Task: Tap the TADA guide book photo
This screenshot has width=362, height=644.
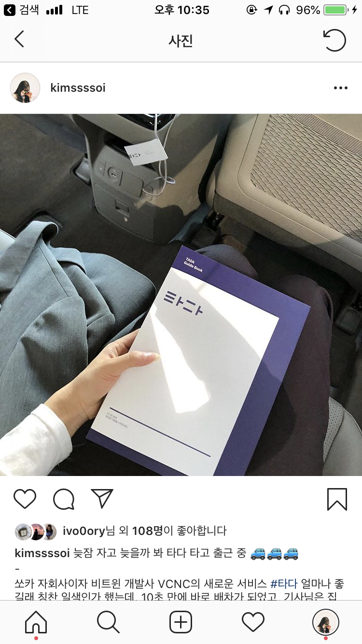Action: click(181, 294)
